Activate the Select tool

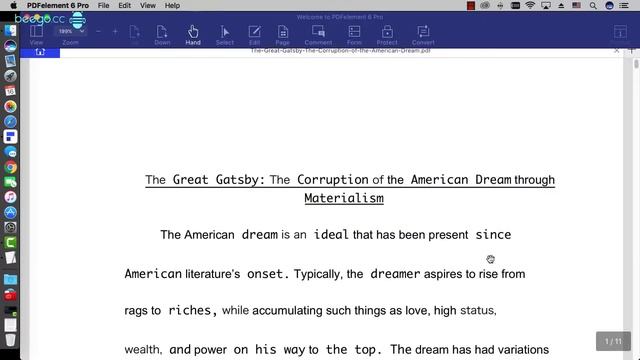[x=225, y=35]
